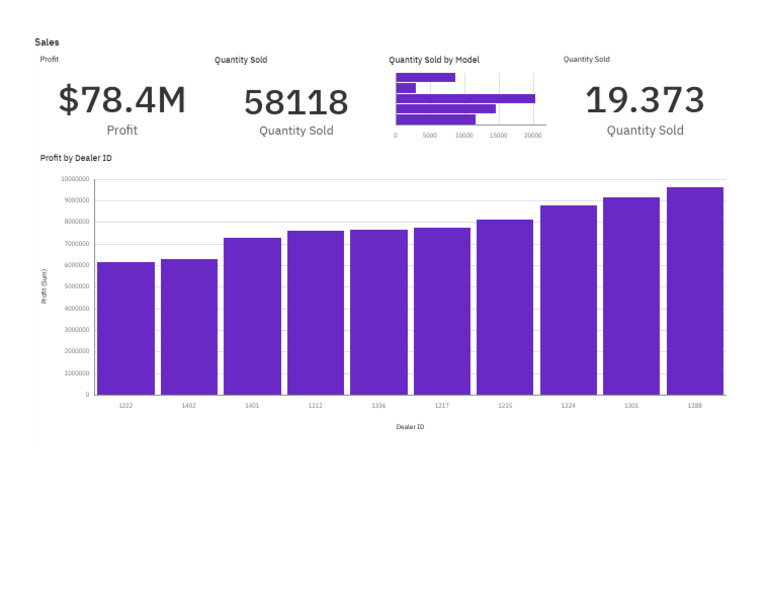Click the longest bar in Quantity Sold by Model
The width and height of the screenshot is (768, 594).
(465, 98)
